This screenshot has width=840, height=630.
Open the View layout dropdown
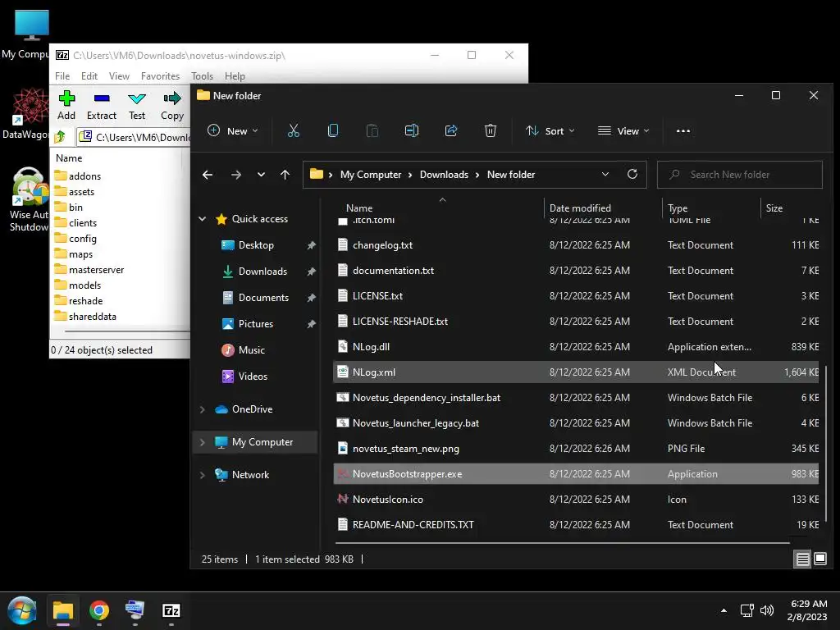click(x=623, y=130)
